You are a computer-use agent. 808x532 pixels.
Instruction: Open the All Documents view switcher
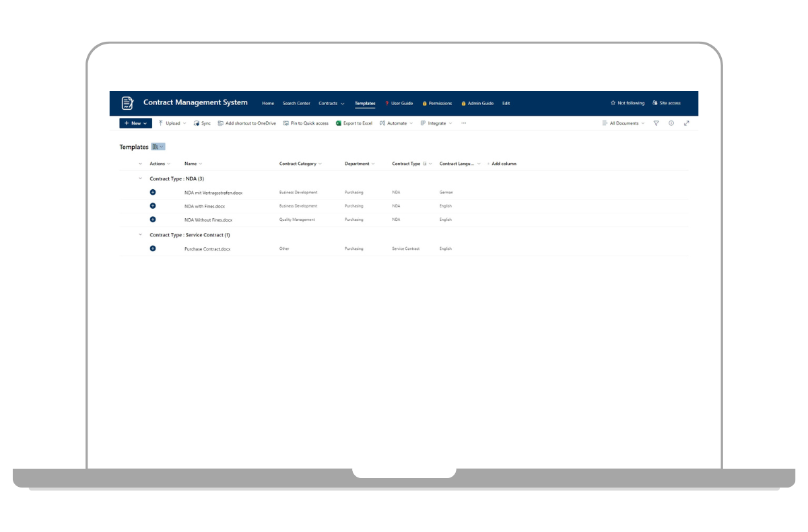click(x=623, y=123)
